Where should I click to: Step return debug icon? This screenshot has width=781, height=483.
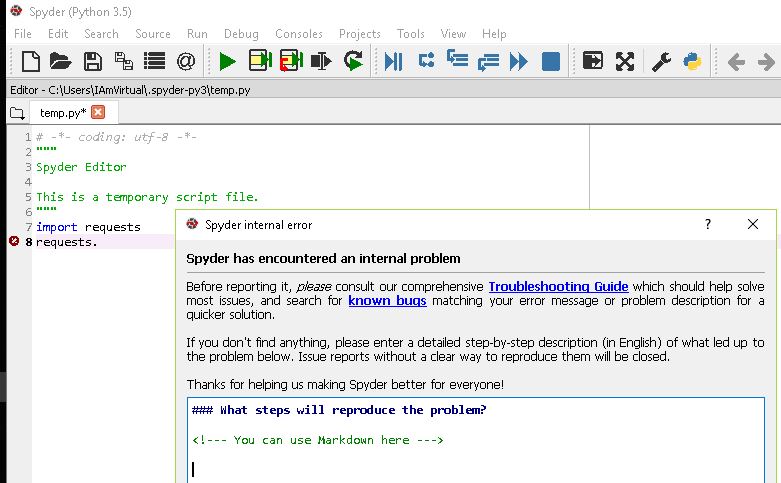(x=488, y=62)
